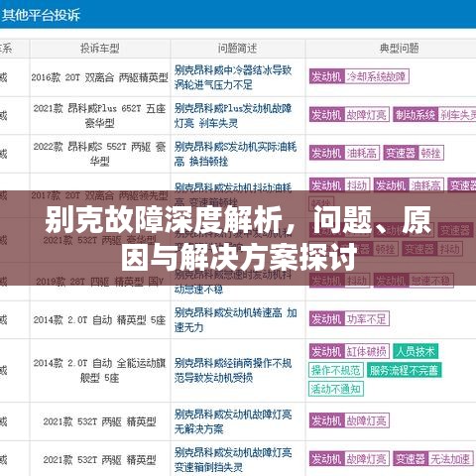Viewport: 476px width, 476px height.
Task: Click the 冷却系统故障 tag
Action: pyautogui.click(x=376, y=76)
